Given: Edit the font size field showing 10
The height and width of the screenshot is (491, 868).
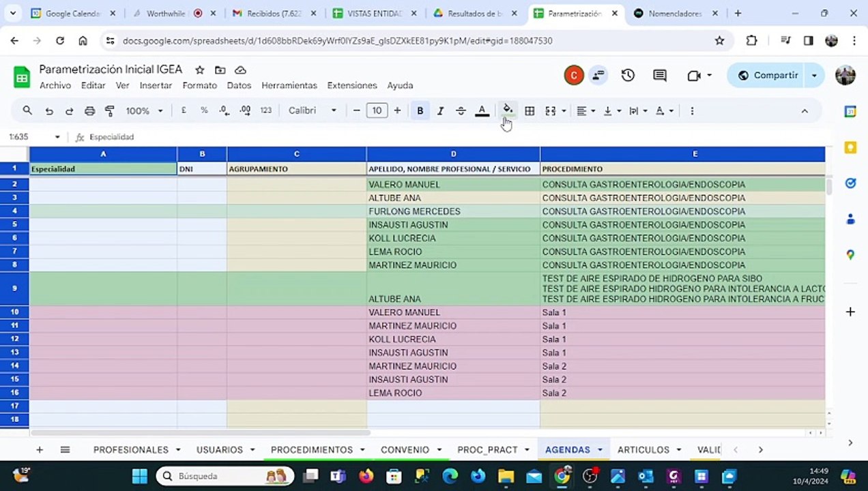Looking at the screenshot, I should [x=377, y=110].
